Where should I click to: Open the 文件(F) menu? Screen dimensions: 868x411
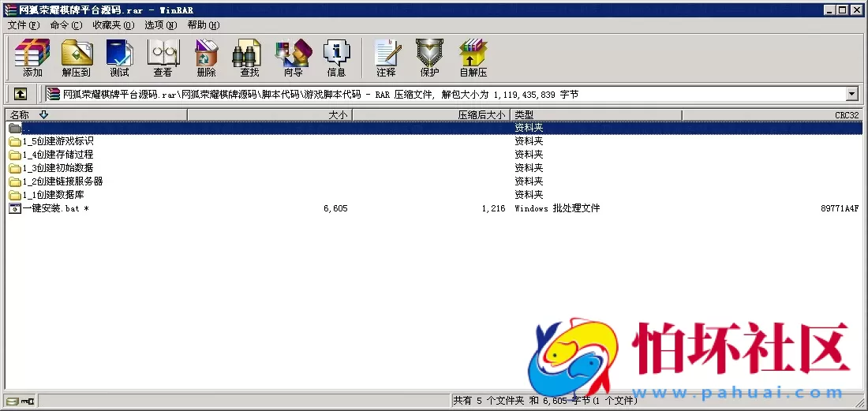point(24,25)
